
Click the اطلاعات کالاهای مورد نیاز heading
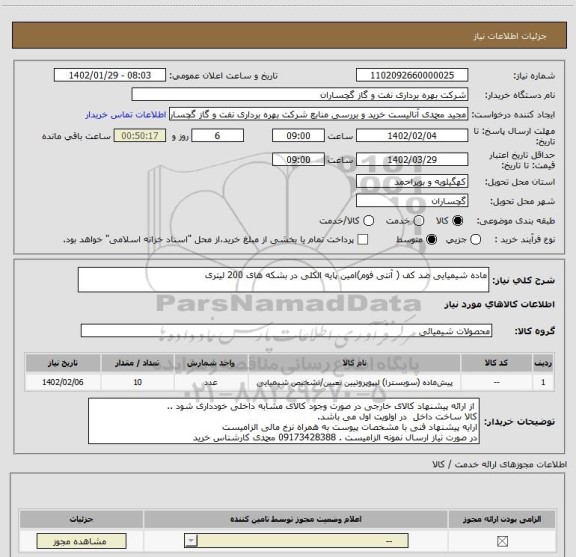click(500, 305)
